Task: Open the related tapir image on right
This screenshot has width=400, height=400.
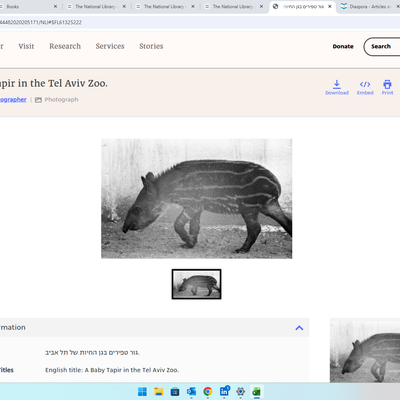Action: [365, 350]
